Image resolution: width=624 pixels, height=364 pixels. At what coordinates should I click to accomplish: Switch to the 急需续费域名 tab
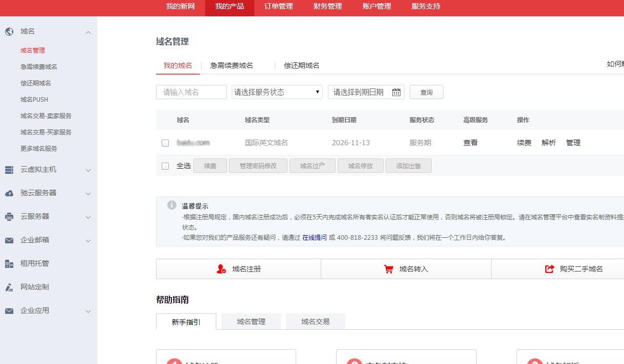(x=232, y=65)
